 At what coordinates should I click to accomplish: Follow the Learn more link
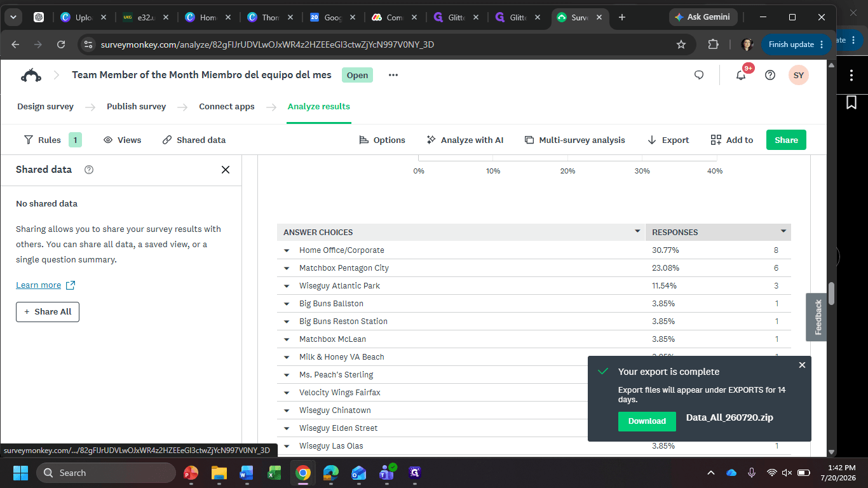click(46, 285)
